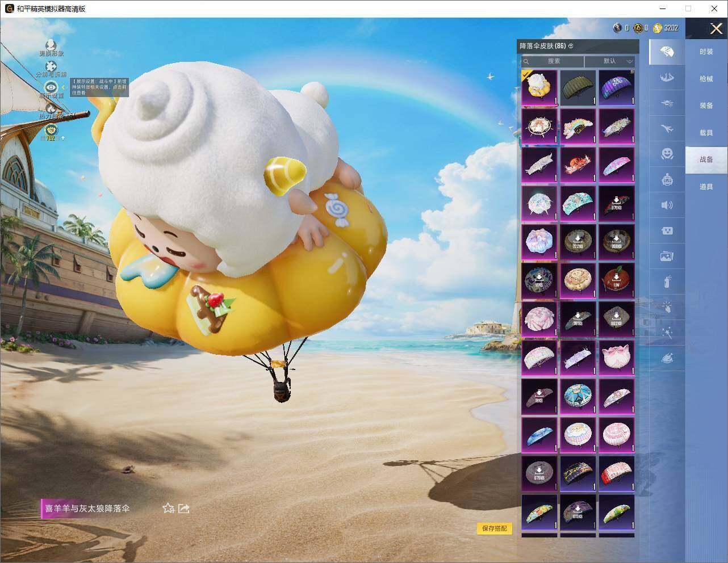Switch to the 装备 tab
The width and height of the screenshot is (728, 563).
pos(706,106)
